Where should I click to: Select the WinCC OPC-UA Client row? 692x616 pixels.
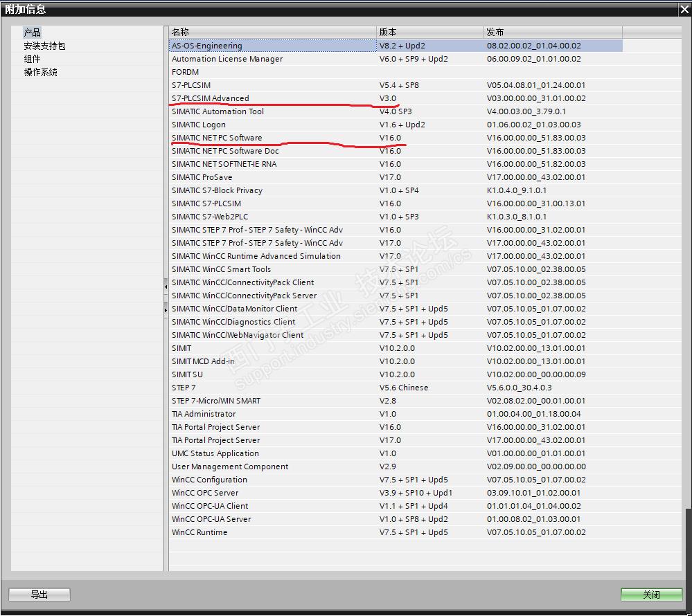point(396,506)
